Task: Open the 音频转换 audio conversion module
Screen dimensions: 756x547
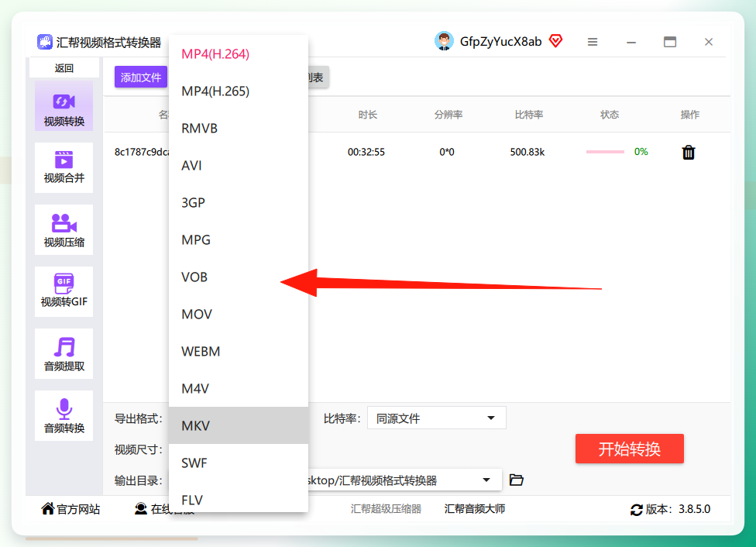Action: pyautogui.click(x=64, y=415)
